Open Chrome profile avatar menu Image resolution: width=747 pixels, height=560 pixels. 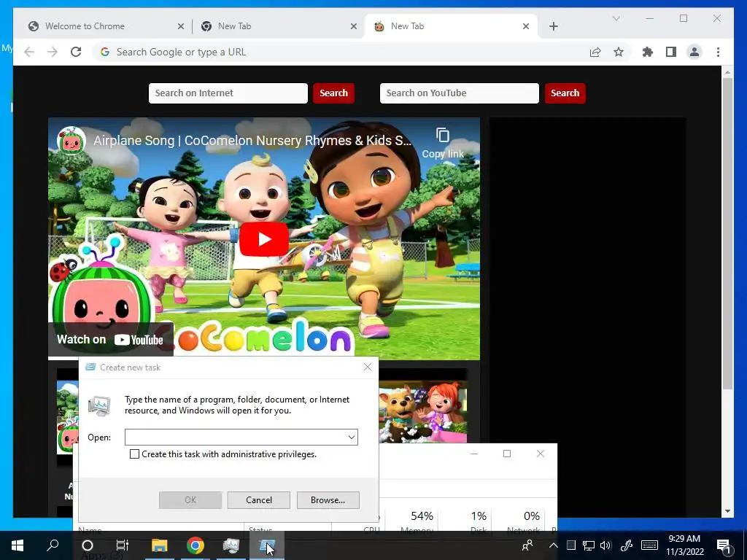[694, 52]
